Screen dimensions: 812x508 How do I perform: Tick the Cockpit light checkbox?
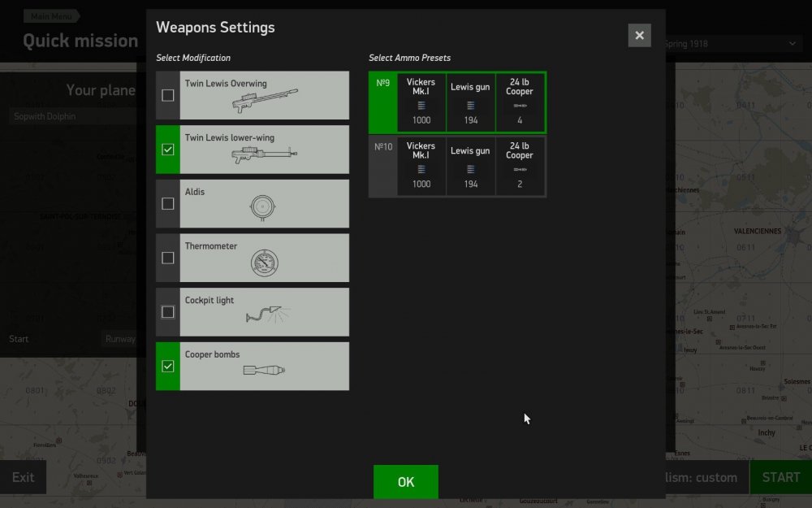click(x=168, y=312)
